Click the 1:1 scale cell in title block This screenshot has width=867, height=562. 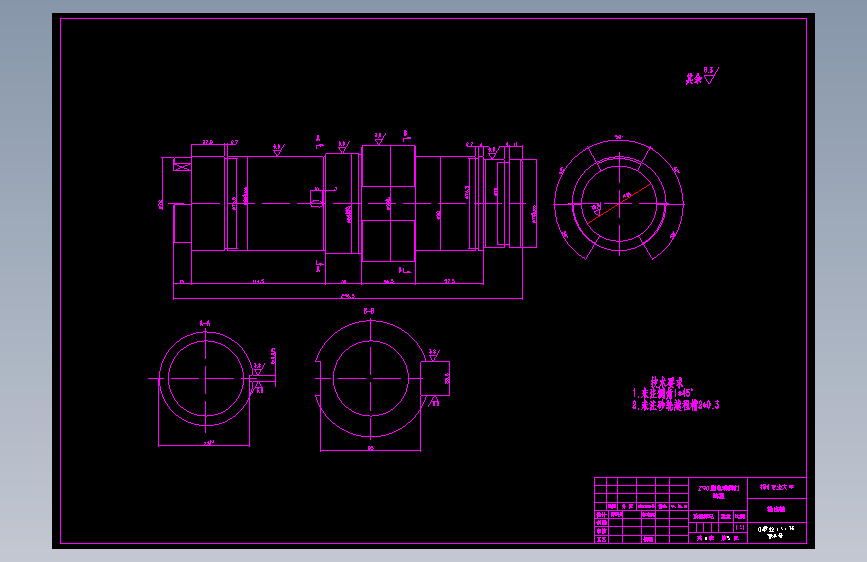tap(740, 528)
